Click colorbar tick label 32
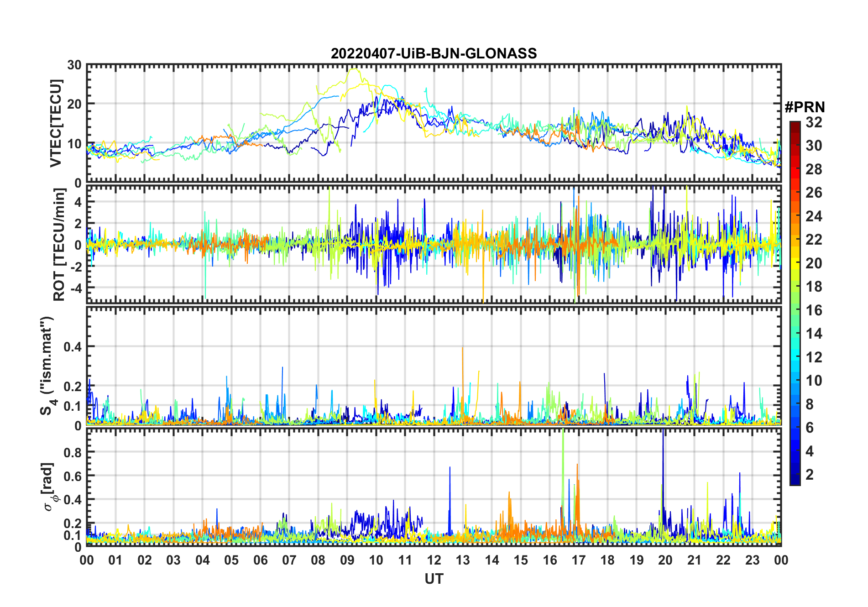Screen dimensions: 868x607 pos(814,122)
